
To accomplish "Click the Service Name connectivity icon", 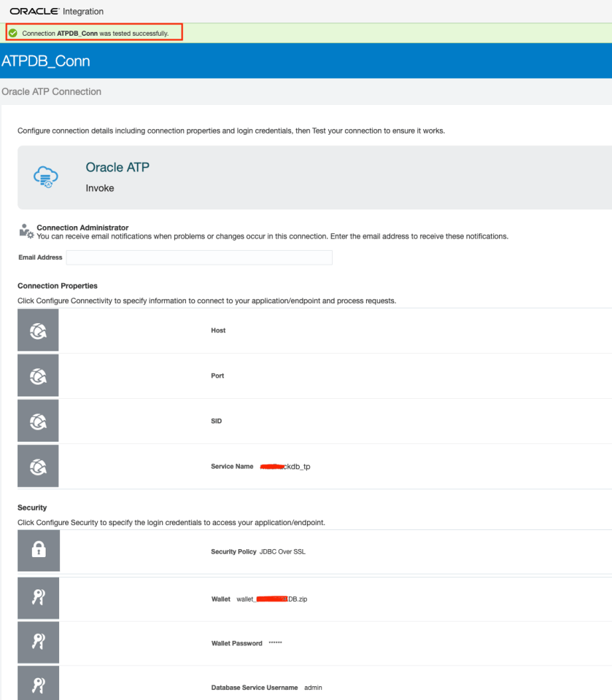I will [x=37, y=465].
